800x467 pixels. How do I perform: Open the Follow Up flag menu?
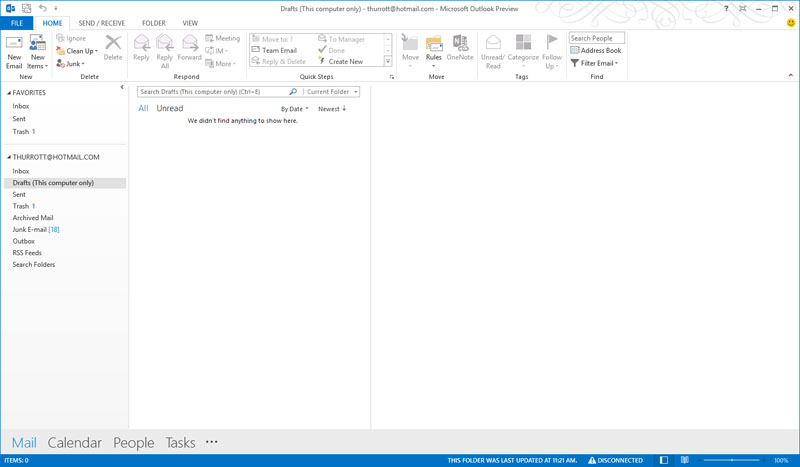[552, 52]
